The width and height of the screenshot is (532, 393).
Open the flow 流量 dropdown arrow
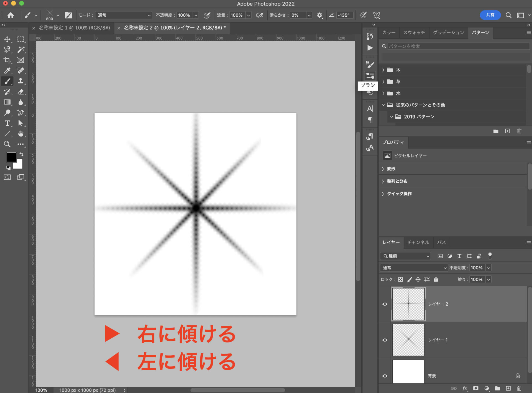tap(249, 15)
